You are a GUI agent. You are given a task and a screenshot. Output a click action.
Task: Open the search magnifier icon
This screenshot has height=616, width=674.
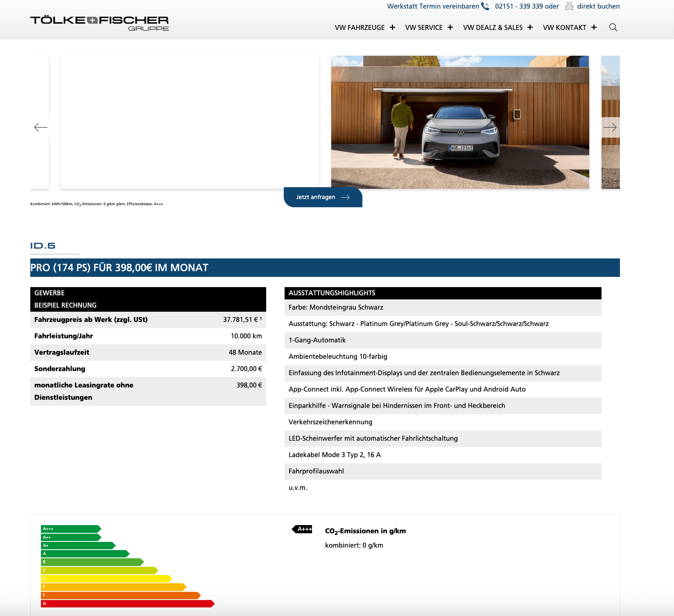click(613, 27)
